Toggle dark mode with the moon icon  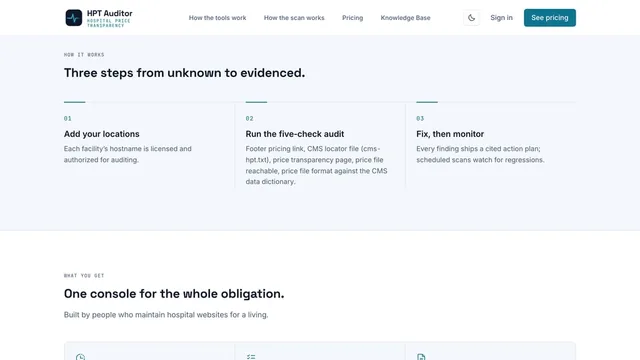[471, 18]
